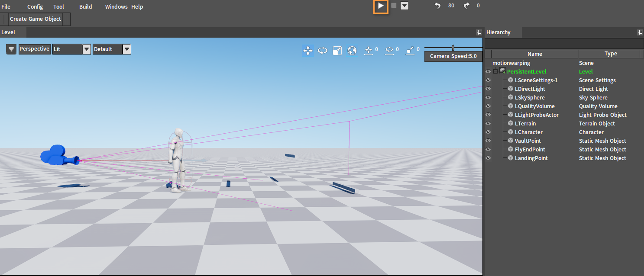Pin the Level panel dock icon
The height and width of the screenshot is (276, 644).
click(479, 32)
